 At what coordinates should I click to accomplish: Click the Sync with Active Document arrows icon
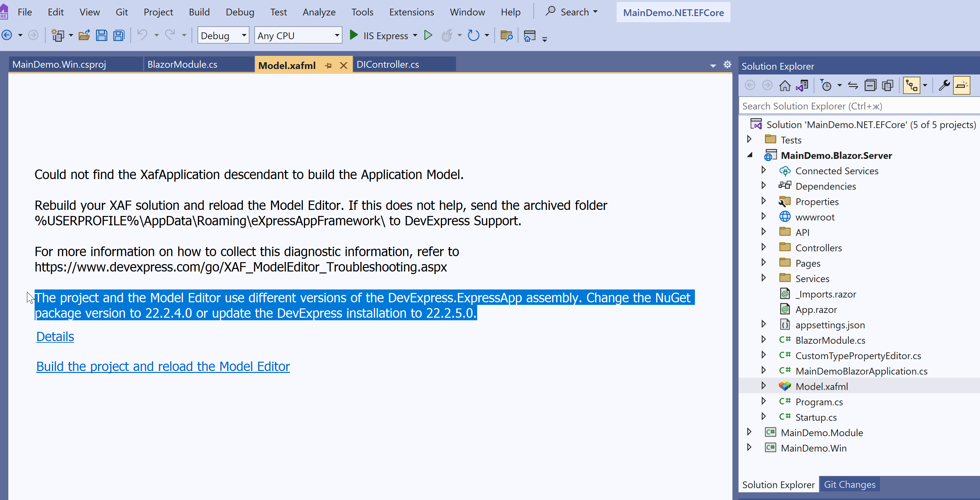pos(853,86)
